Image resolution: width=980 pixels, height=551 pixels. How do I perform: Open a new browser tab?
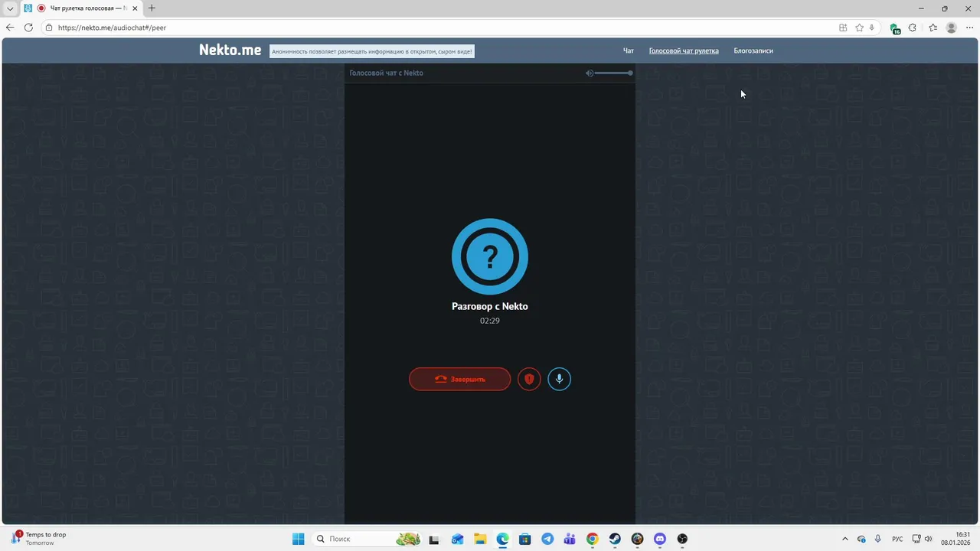tap(152, 8)
